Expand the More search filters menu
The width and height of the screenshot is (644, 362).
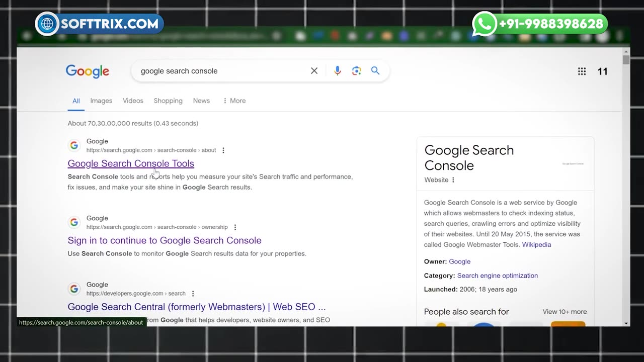234,101
